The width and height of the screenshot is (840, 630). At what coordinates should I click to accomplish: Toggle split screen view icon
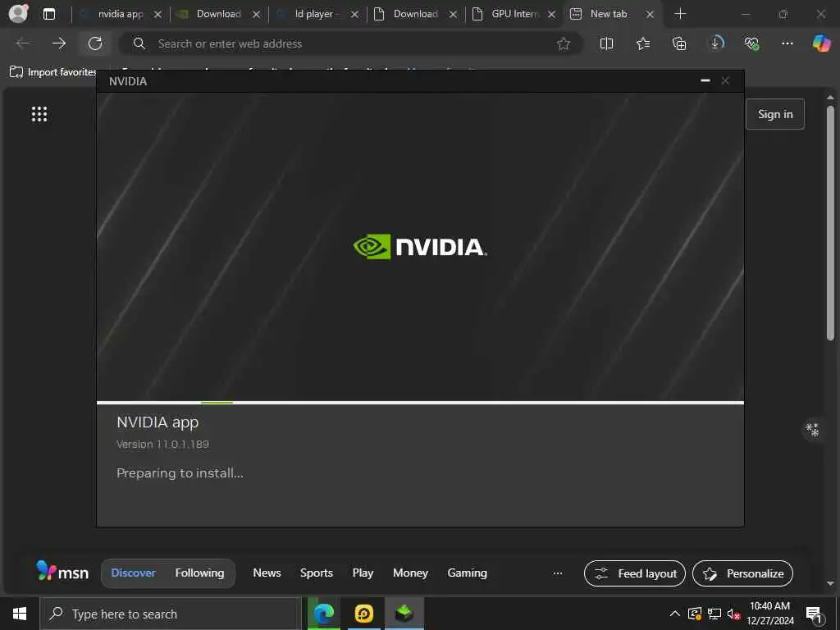click(x=606, y=43)
